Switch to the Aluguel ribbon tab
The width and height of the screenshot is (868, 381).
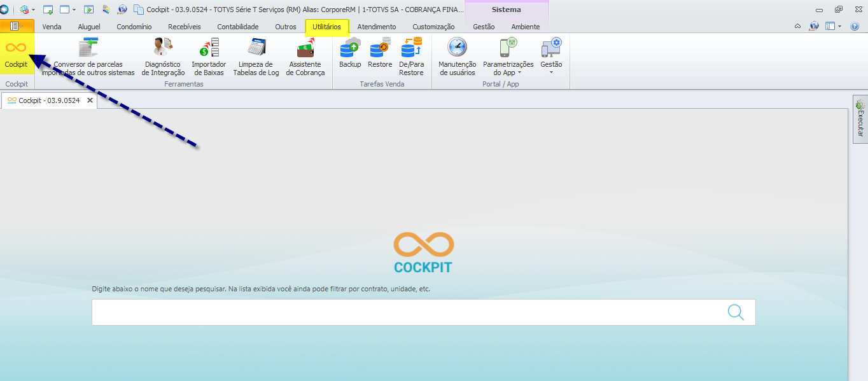coord(89,27)
